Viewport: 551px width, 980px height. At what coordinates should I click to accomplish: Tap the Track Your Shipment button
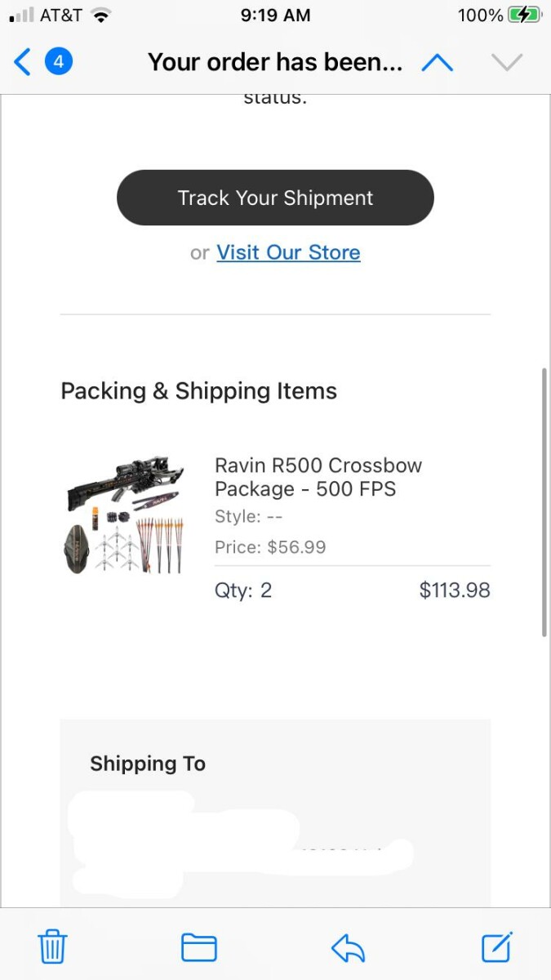tap(275, 198)
